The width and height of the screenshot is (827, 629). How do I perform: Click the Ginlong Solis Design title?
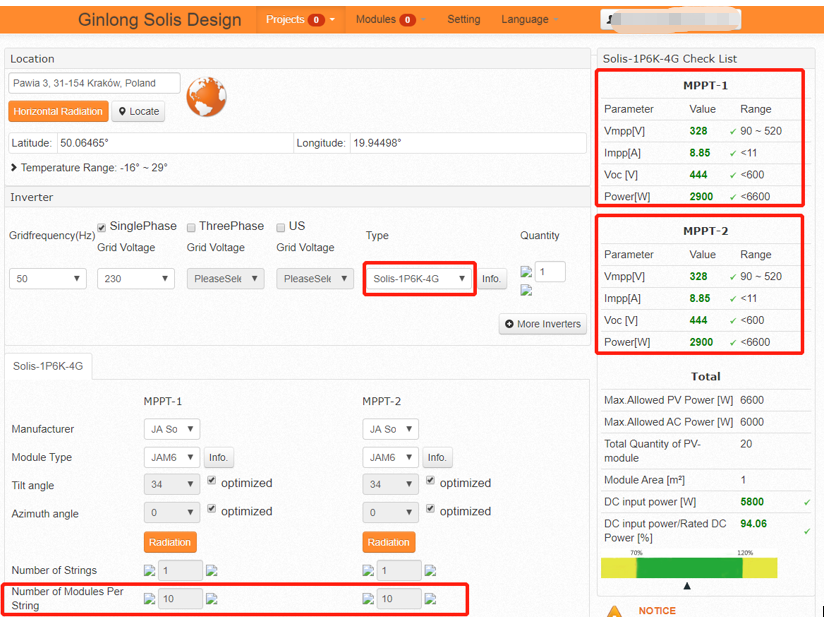tap(159, 20)
